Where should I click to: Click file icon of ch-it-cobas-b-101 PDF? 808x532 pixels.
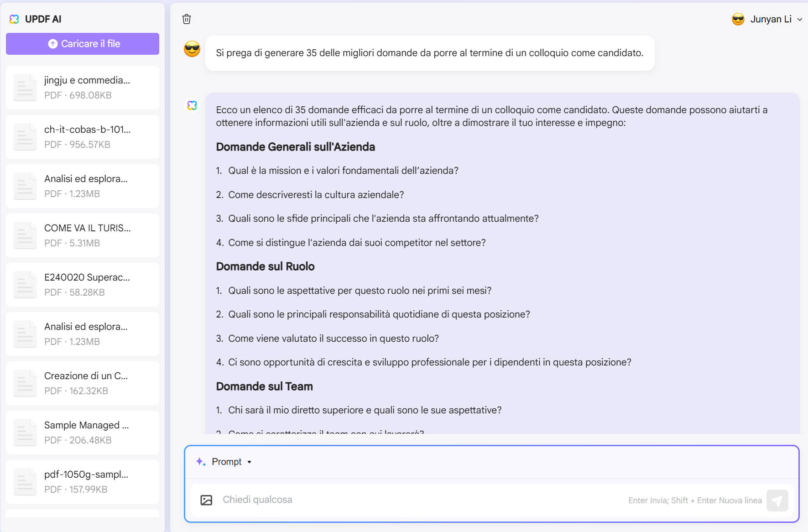25,137
